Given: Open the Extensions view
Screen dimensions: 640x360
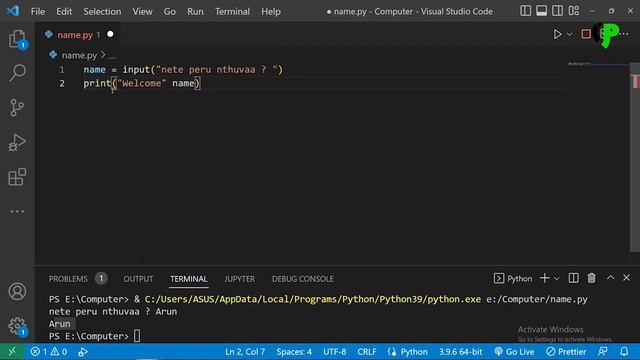Looking at the screenshot, I should (17, 177).
